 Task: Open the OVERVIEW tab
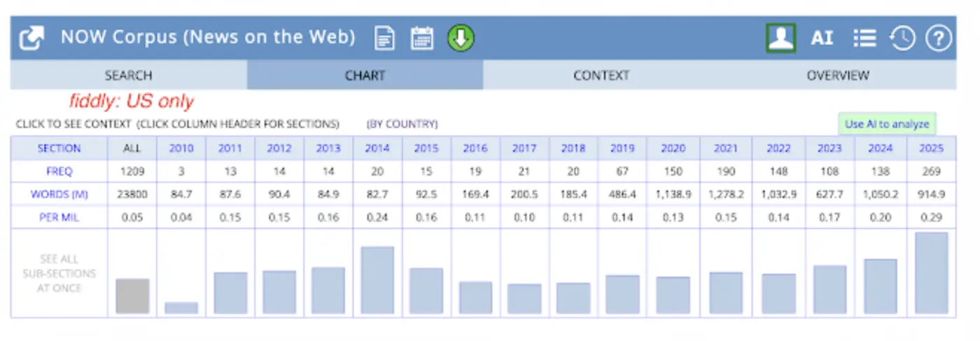(837, 76)
